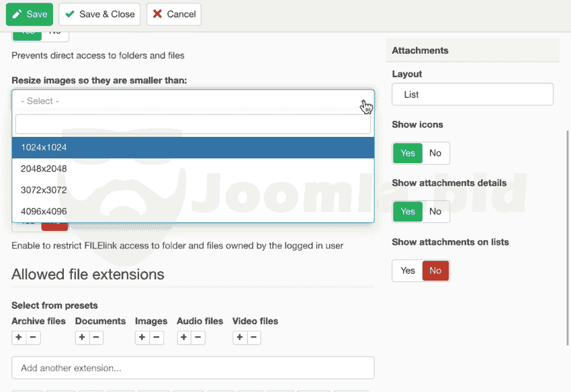Focus the Add another extension input field
The width and height of the screenshot is (571, 392).
click(x=193, y=368)
